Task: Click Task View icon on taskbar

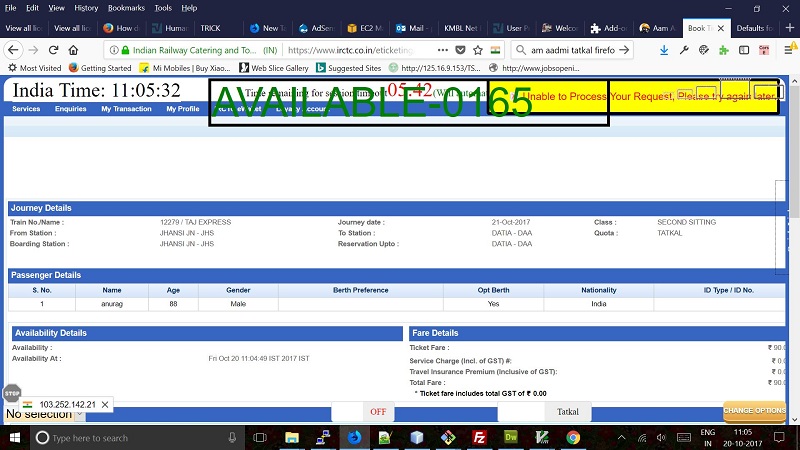Action: click(x=259, y=437)
